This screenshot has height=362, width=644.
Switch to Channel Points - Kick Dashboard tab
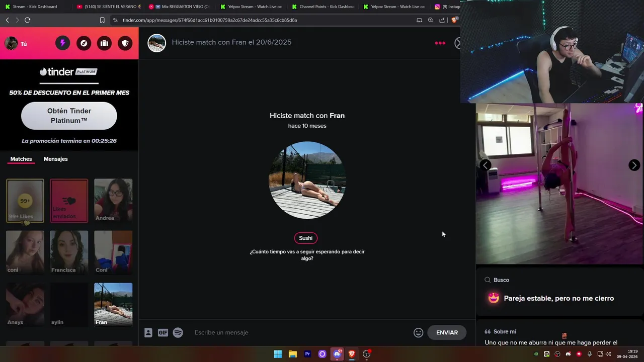point(325,7)
